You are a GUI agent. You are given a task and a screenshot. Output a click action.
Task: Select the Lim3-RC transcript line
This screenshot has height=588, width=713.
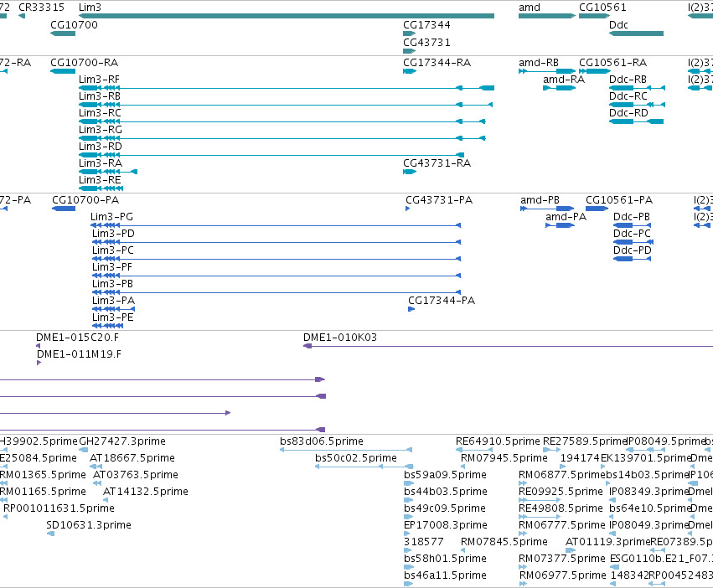click(x=282, y=121)
